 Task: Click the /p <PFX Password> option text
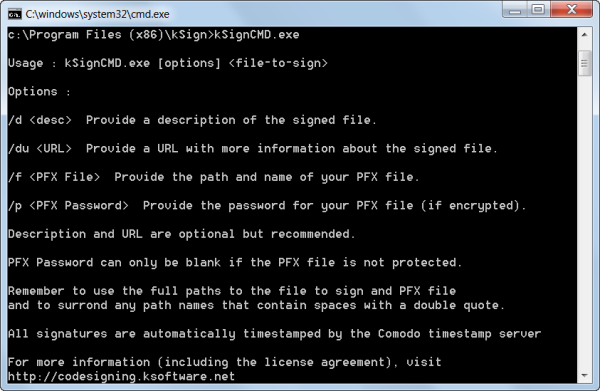(68, 205)
